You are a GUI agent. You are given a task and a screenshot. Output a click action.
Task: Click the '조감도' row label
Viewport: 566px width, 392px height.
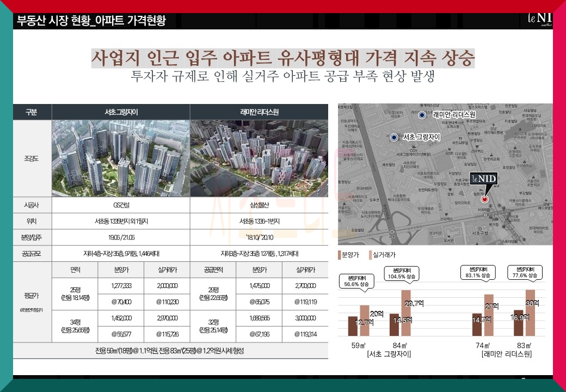point(32,158)
